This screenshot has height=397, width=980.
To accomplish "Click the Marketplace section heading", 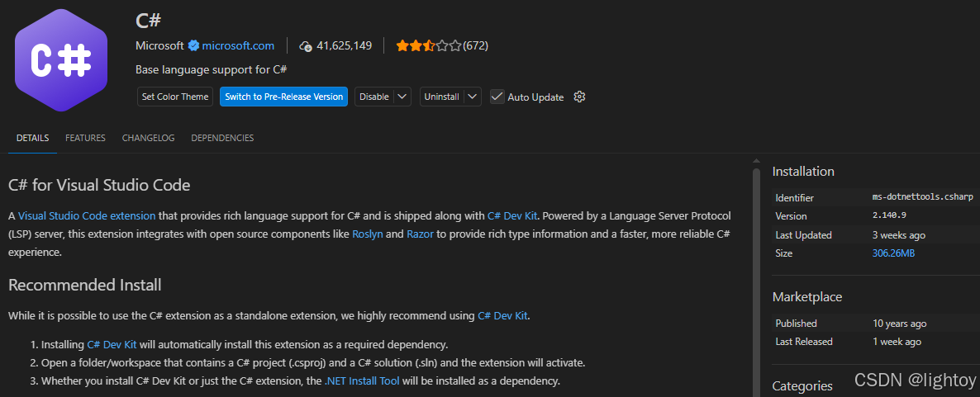I will tap(806, 297).
